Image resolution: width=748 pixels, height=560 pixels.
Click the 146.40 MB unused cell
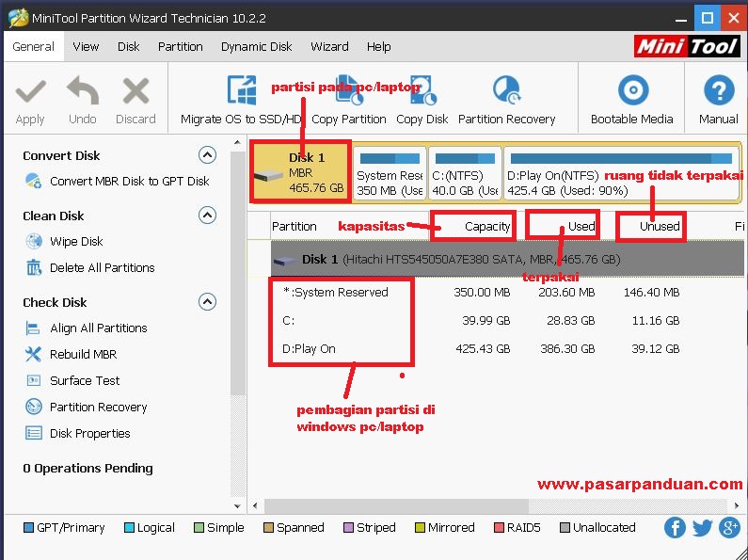[652, 293]
